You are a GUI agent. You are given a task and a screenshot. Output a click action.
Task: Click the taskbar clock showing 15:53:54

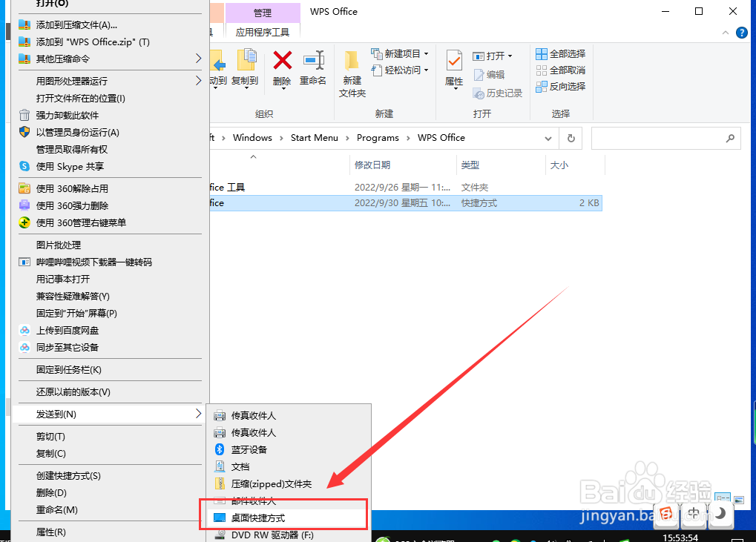[680, 538]
